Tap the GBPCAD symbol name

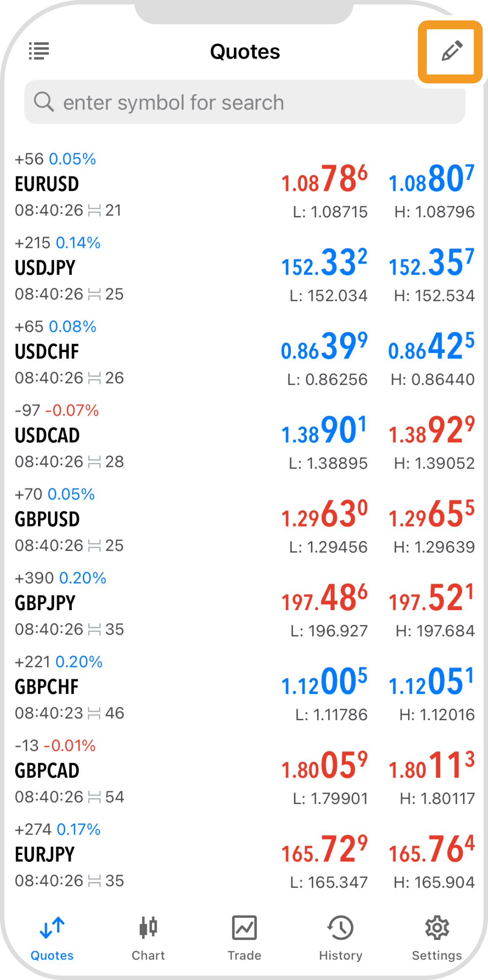[47, 771]
